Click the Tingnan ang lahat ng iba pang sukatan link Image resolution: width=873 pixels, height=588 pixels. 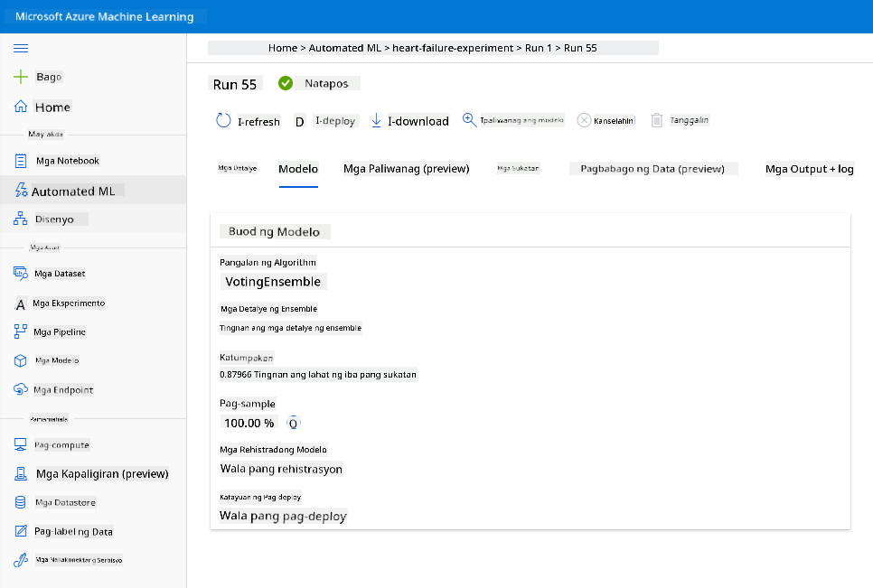335,374
